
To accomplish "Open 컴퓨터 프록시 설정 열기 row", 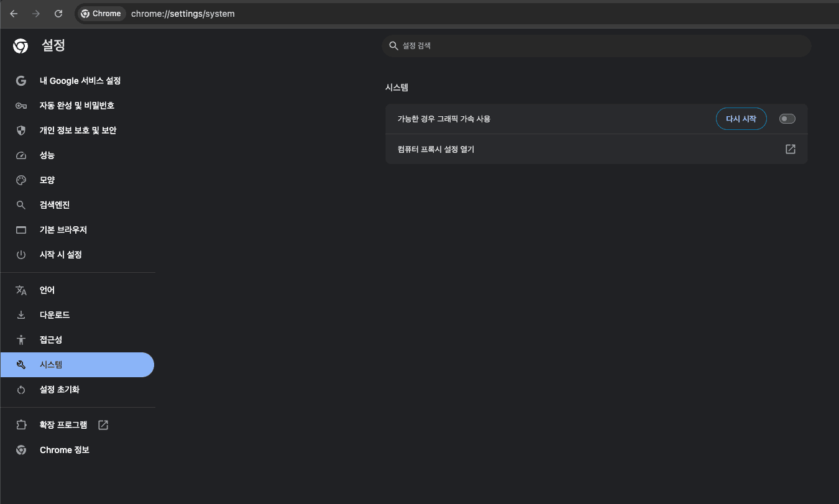I will click(559, 149).
